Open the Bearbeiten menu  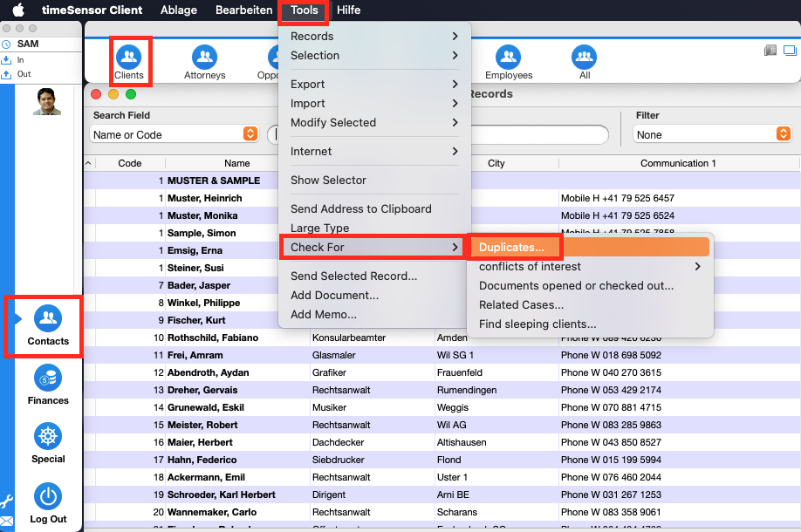(x=243, y=10)
